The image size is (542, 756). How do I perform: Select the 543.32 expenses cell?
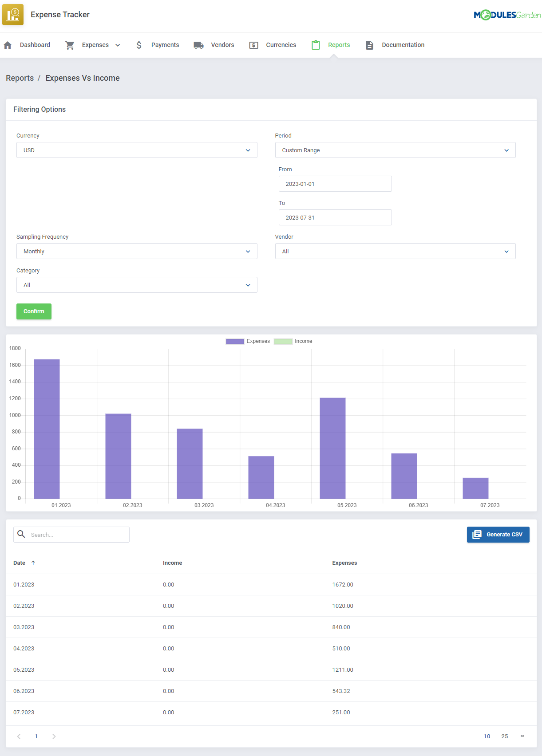pos(341,691)
